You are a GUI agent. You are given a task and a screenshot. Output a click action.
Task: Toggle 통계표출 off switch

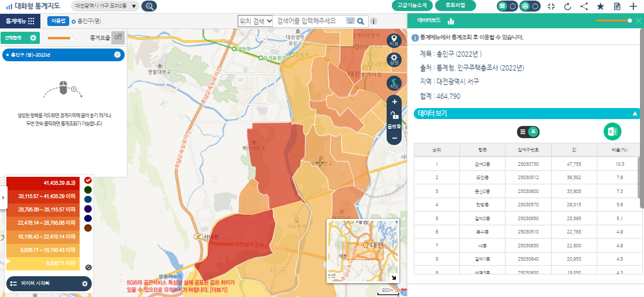click(x=118, y=38)
